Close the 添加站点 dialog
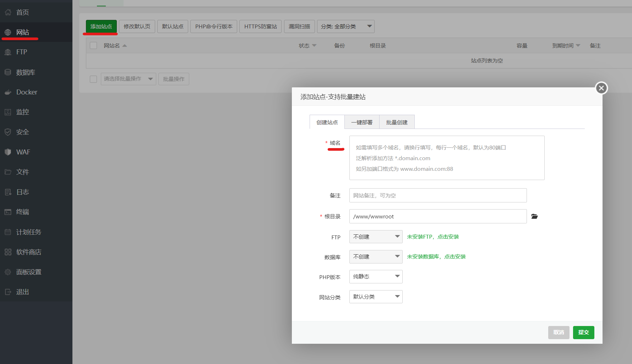 601,88
